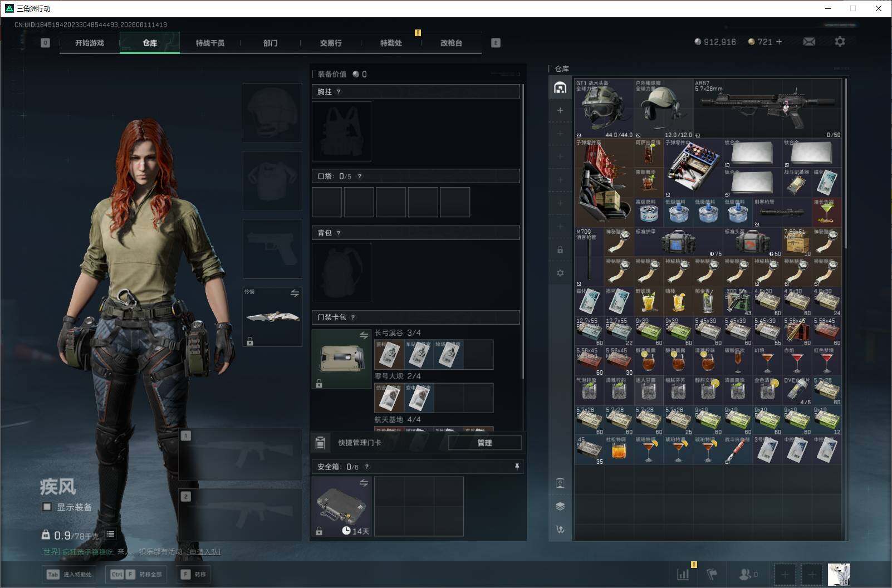Click the second empty team slot plus

(811, 574)
